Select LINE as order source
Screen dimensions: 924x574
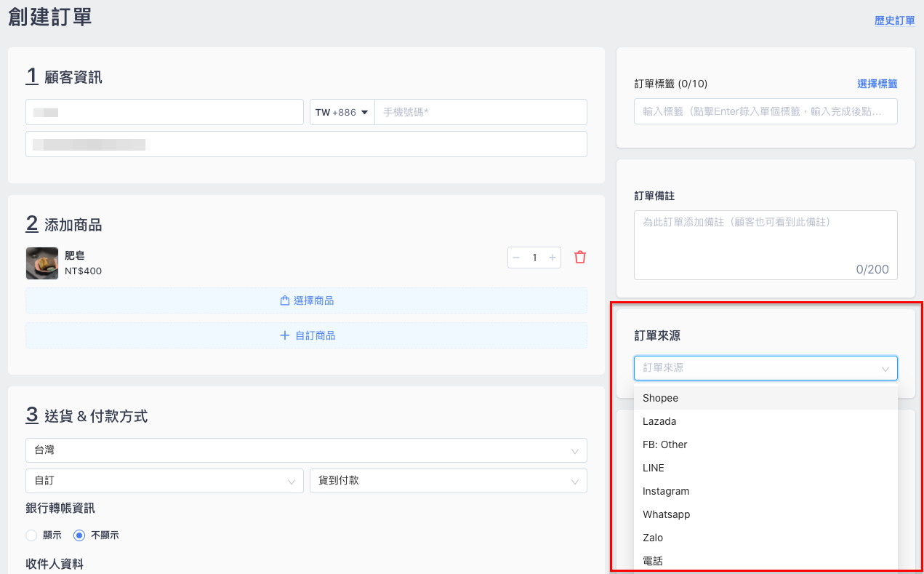click(766, 468)
